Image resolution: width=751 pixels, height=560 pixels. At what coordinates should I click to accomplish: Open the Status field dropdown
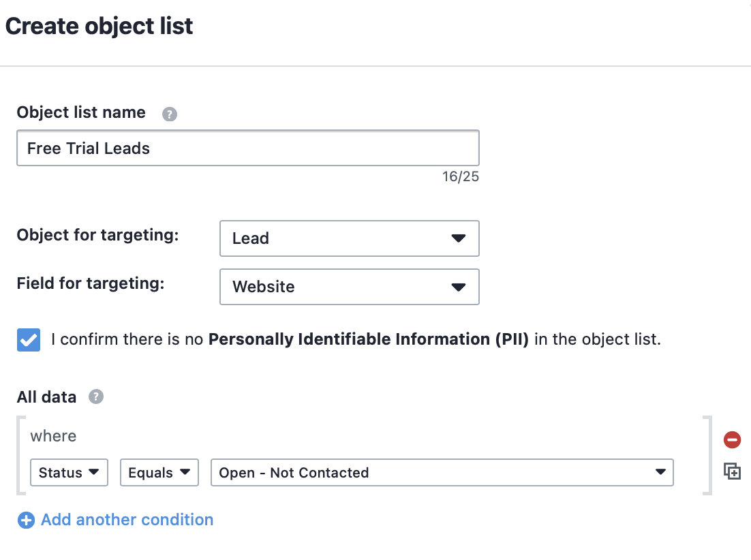coord(69,472)
